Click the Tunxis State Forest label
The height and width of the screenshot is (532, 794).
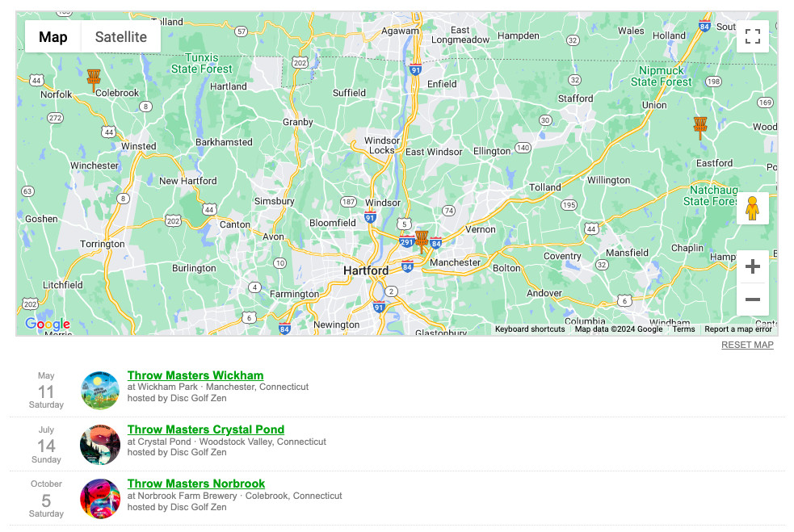click(202, 63)
